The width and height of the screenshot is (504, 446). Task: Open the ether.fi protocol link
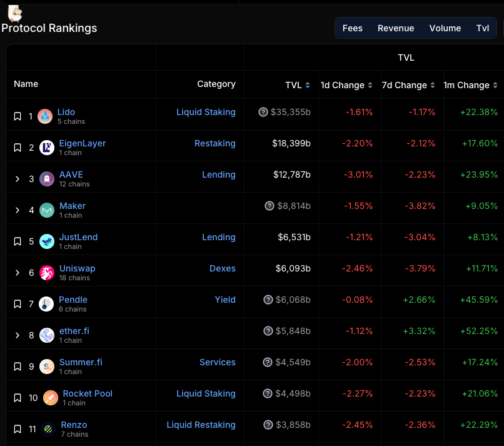click(x=74, y=331)
